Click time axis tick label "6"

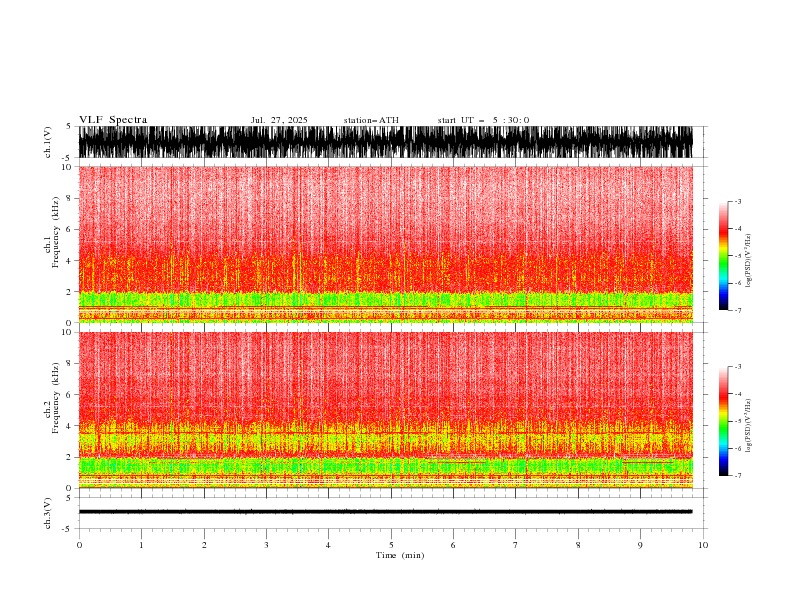[453, 545]
